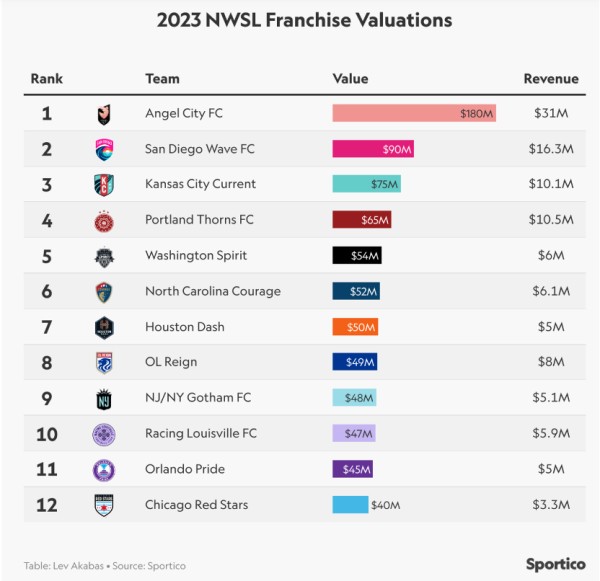Click the North Carolina Courage shield
This screenshot has height=581, width=600.
104,292
